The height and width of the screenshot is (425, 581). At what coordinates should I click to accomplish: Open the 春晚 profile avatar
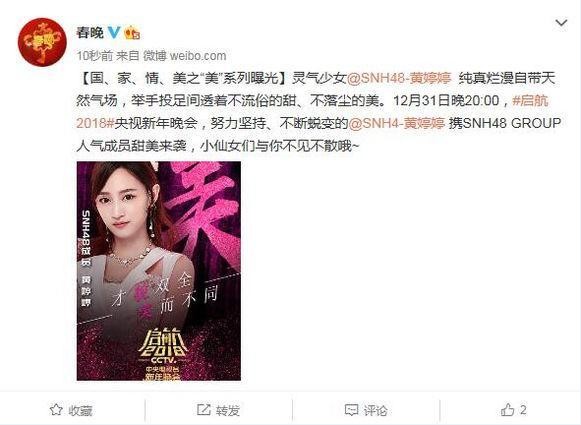(x=42, y=41)
